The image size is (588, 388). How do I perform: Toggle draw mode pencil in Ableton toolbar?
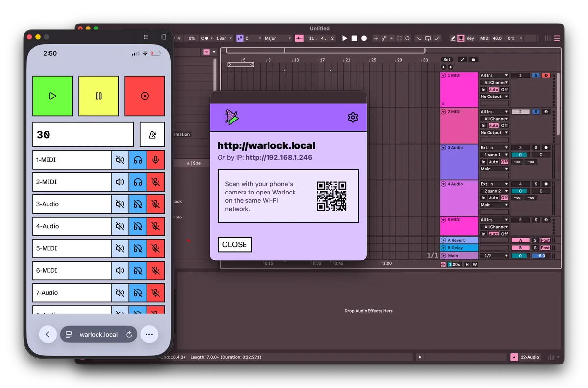pyautogui.click(x=453, y=38)
